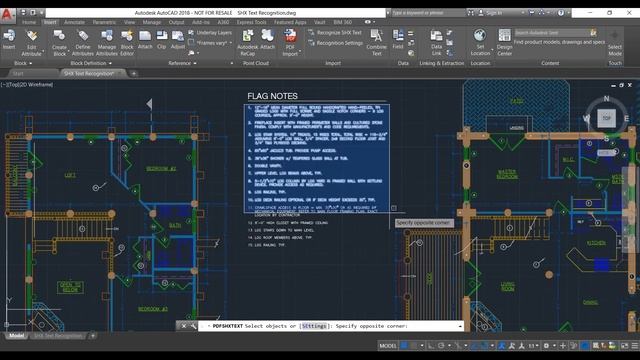Open the View ribbon tab
Screen dimensions: 640x360
pos(129,22)
